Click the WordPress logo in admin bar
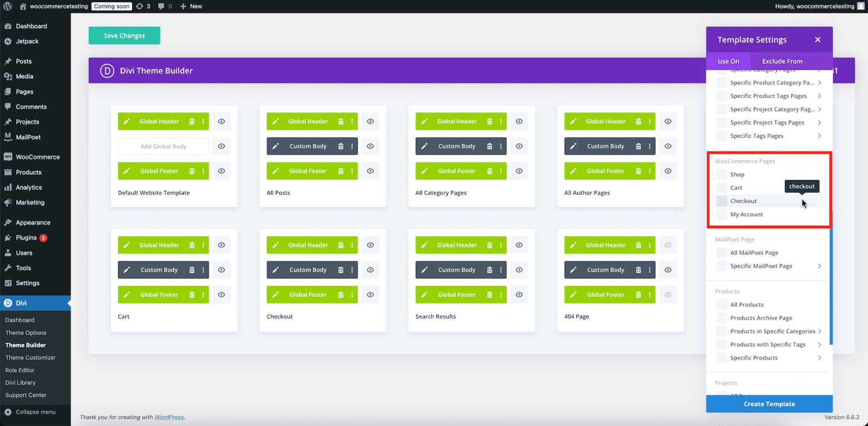Image resolution: width=868 pixels, height=426 pixels. tap(7, 6)
